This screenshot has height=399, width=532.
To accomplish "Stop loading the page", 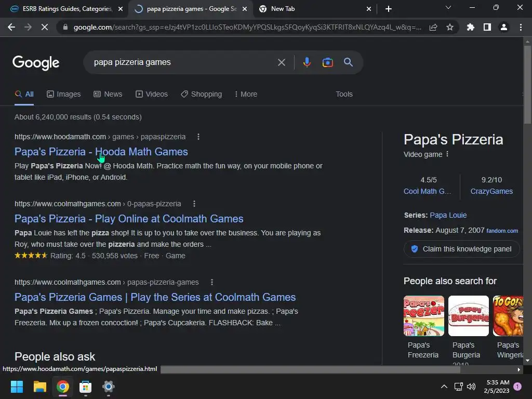I will (45, 27).
